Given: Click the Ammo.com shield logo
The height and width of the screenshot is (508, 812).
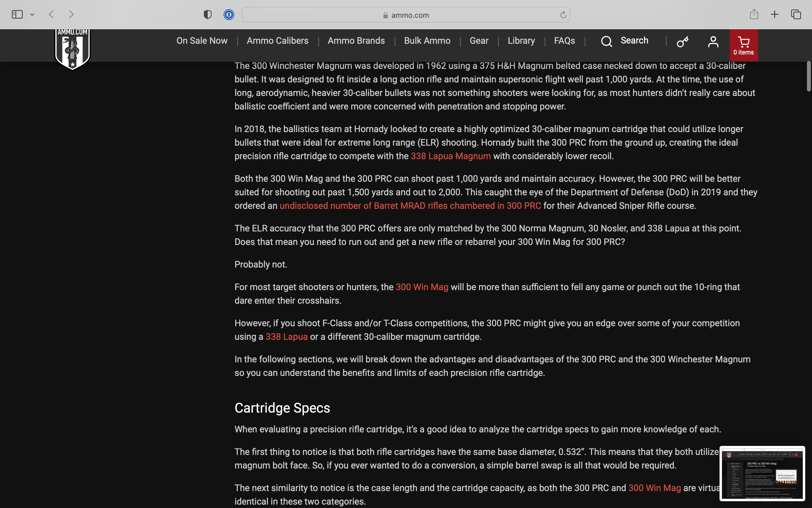Looking at the screenshot, I should tap(72, 49).
